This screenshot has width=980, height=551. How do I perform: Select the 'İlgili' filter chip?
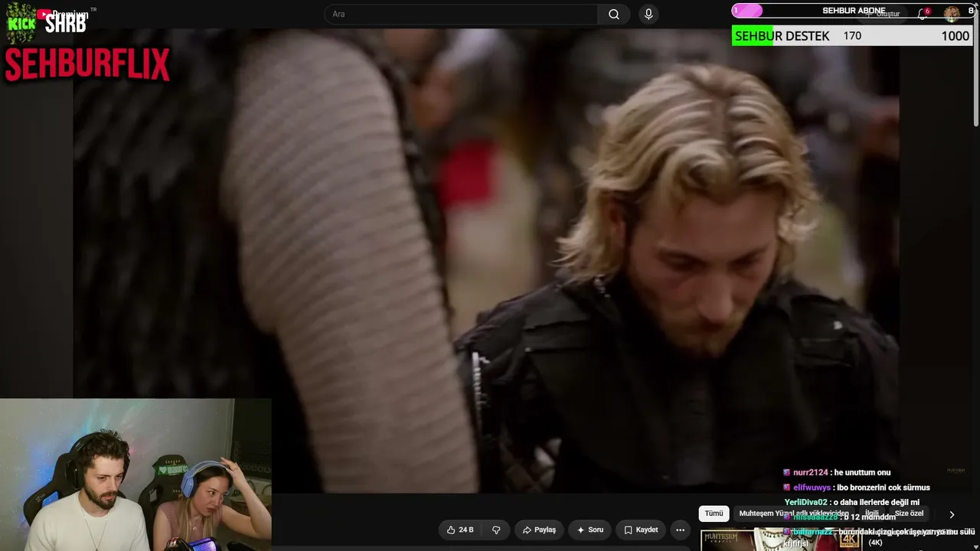point(872,514)
